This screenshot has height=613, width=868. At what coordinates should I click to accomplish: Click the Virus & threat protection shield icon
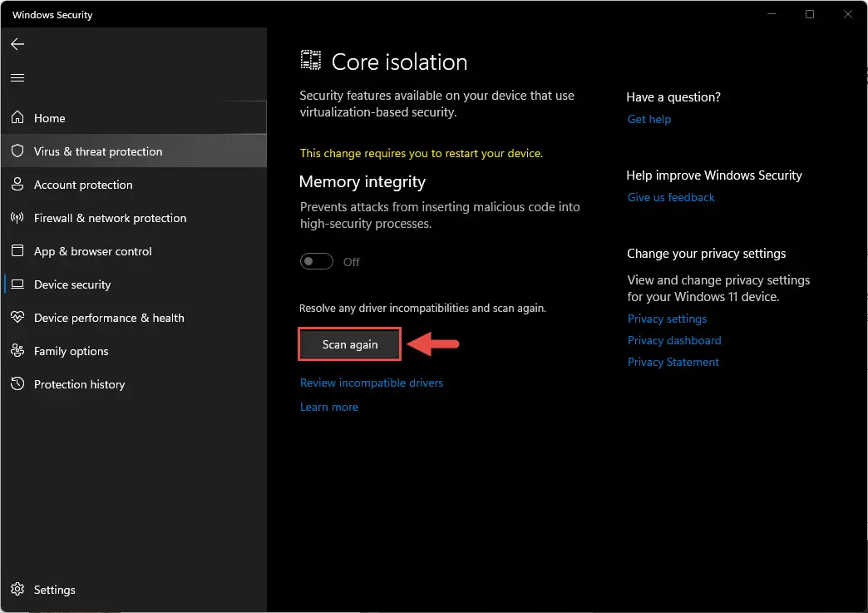pyautogui.click(x=17, y=151)
